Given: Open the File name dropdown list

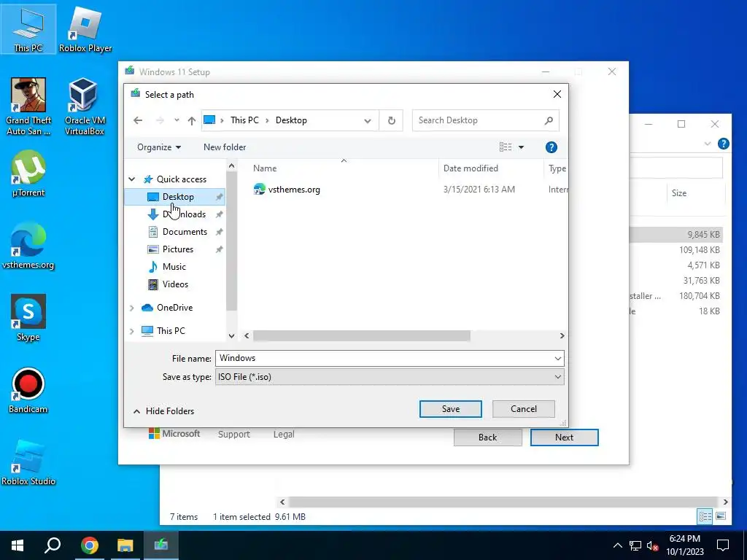Looking at the screenshot, I should coord(557,359).
